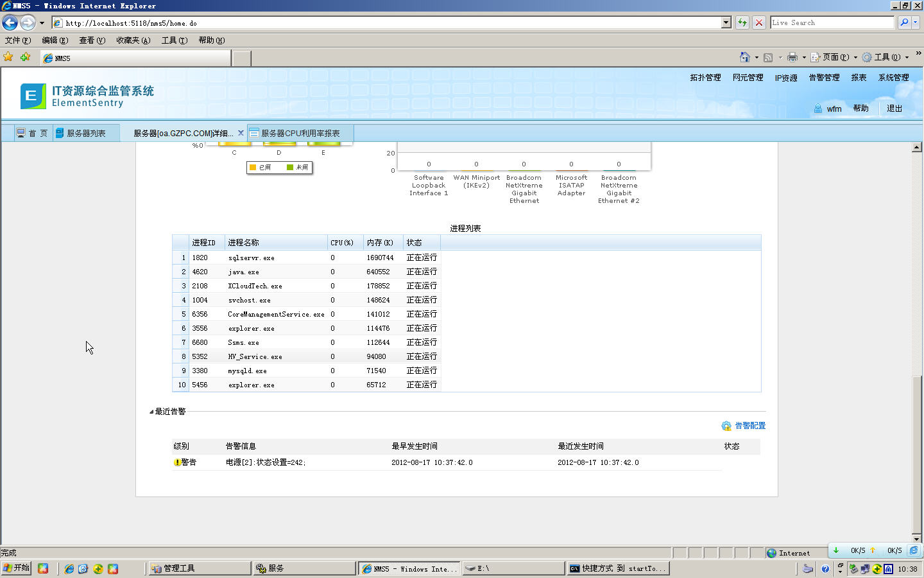Screen dimensions: 924x578
Task: Open 报表 navigation link
Action: (859, 78)
